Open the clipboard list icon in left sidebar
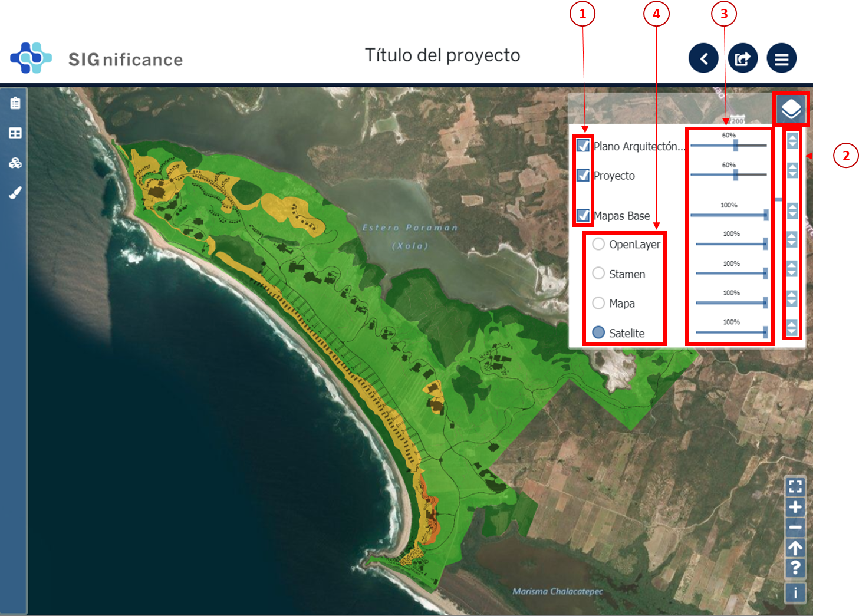Viewport: 859px width, 616px height. 15,103
